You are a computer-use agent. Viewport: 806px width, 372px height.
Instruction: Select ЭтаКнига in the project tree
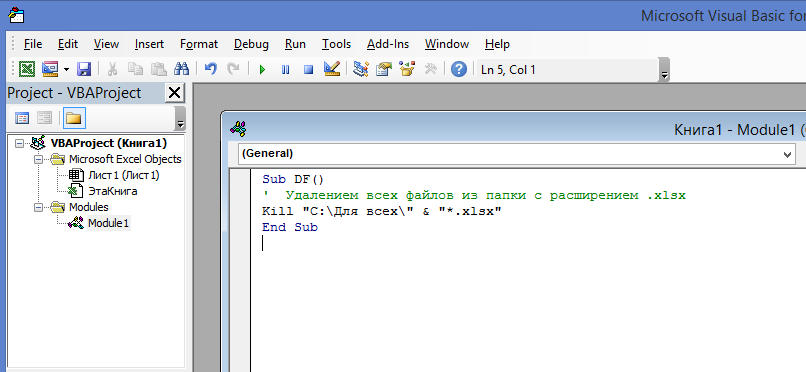[x=113, y=192]
